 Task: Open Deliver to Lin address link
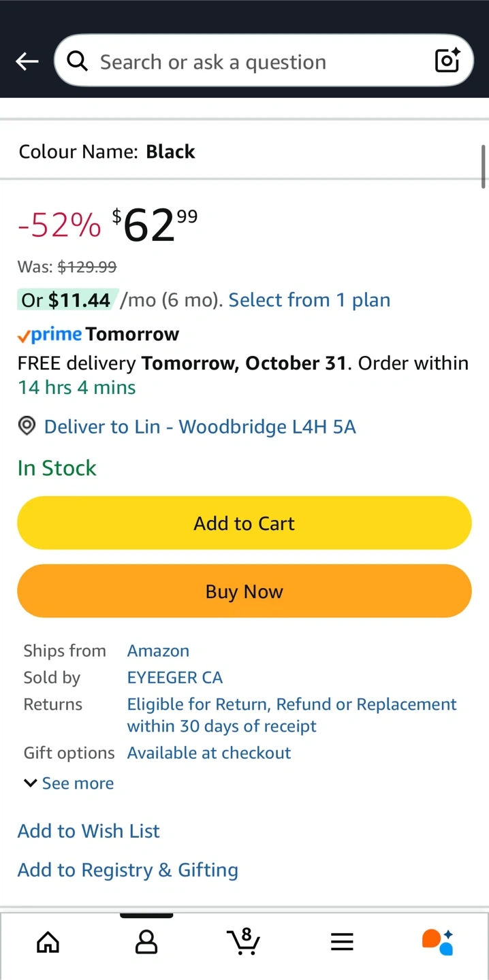(200, 427)
